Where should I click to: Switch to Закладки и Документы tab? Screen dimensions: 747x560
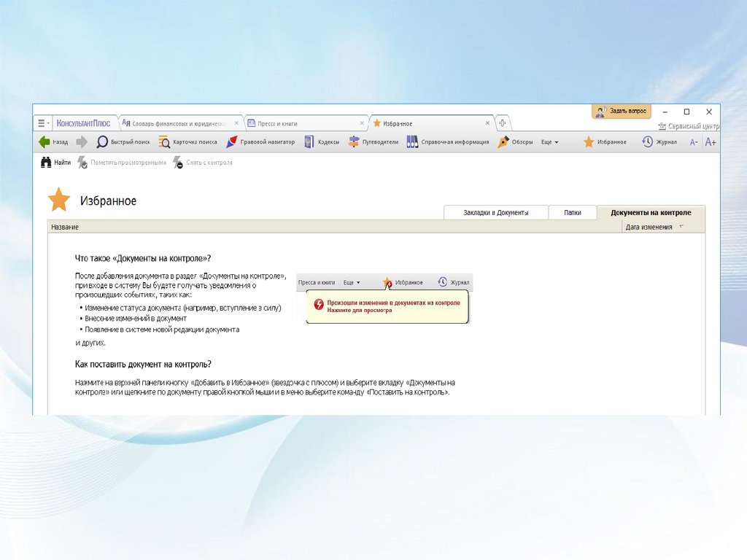pyautogui.click(x=496, y=212)
